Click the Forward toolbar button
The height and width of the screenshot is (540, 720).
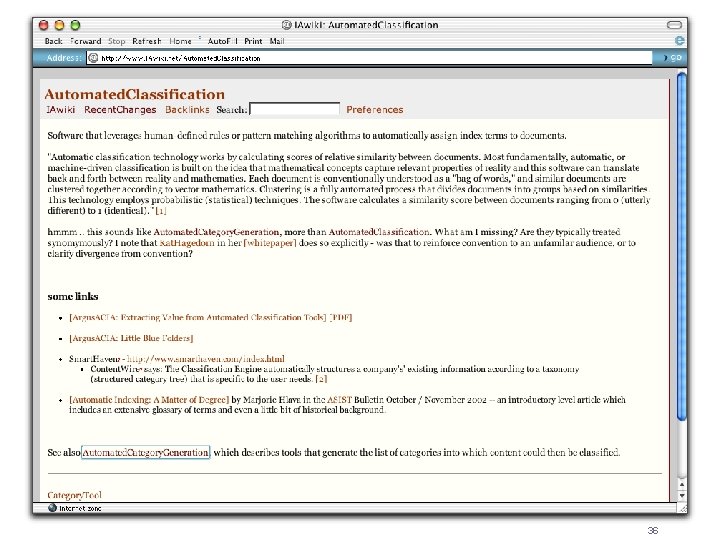tap(85, 41)
